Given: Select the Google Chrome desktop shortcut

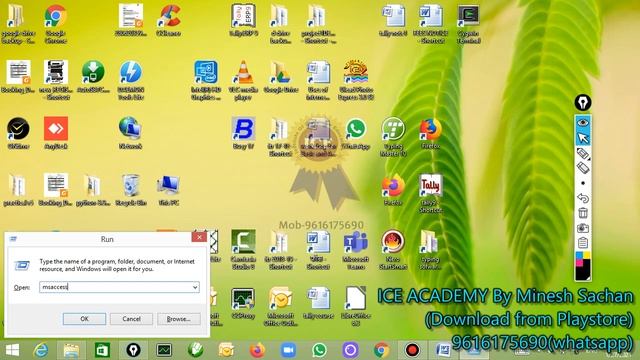Looking at the screenshot, I should (x=56, y=24).
